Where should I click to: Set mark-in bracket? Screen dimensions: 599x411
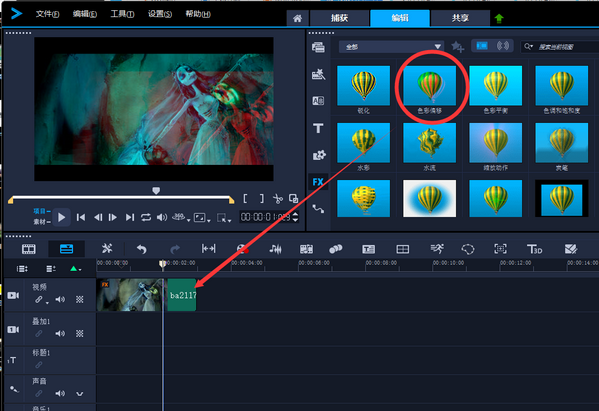[245, 199]
